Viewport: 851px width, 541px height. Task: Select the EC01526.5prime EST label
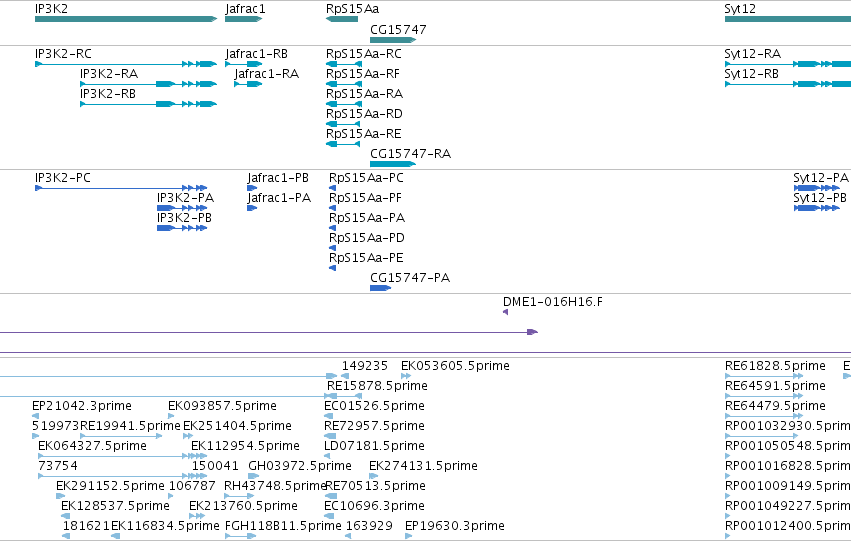pyautogui.click(x=374, y=406)
